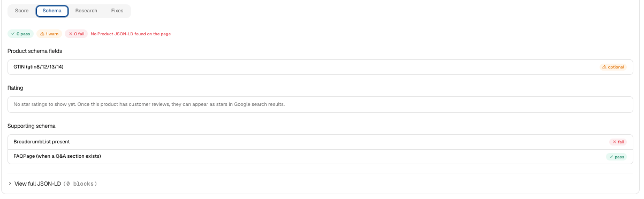Click the View full JSON-LD label
Viewport: 644px width, 199px height.
[x=38, y=183]
